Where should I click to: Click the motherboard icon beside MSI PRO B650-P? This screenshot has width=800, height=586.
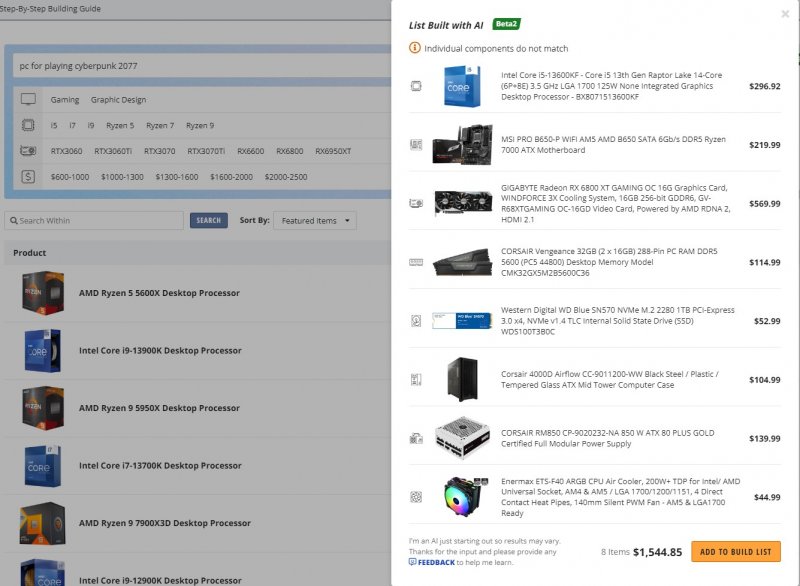coord(416,145)
